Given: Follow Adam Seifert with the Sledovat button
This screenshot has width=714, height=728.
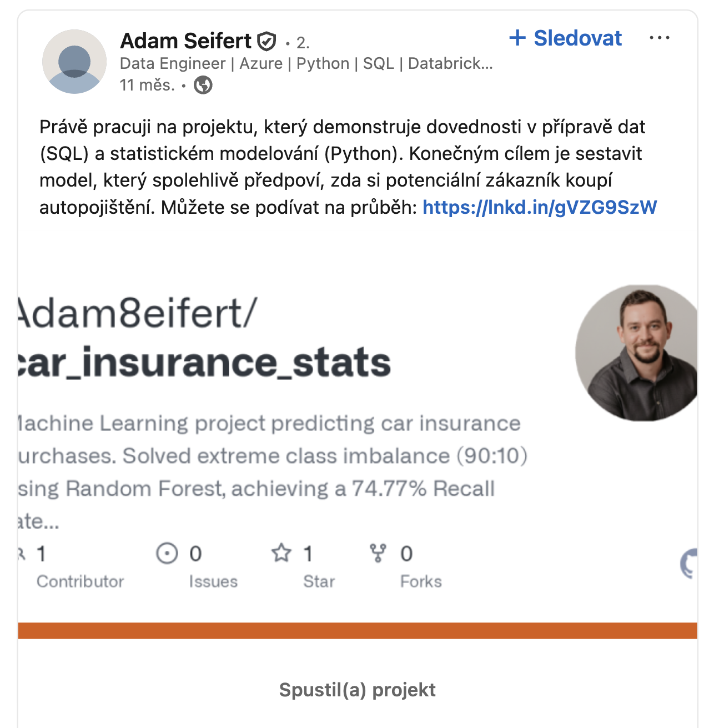Looking at the screenshot, I should click(x=565, y=38).
